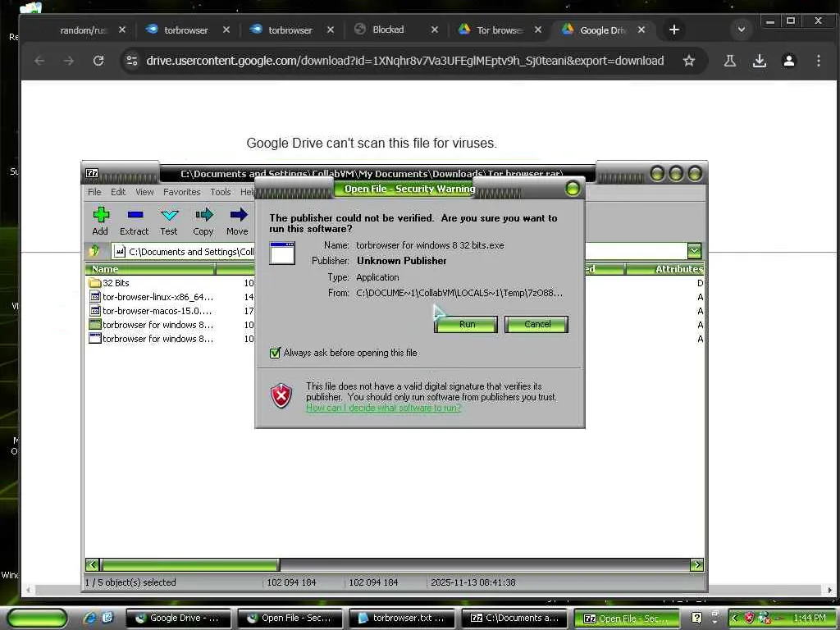This screenshot has height=630, width=840.
Task: Close the Blocked tab
Action: click(435, 30)
